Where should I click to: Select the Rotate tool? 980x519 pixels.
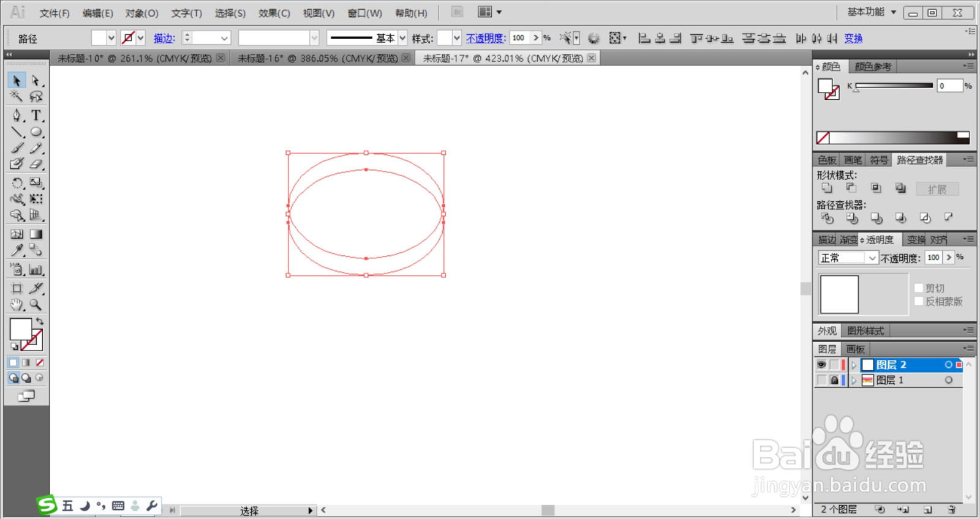(17, 182)
